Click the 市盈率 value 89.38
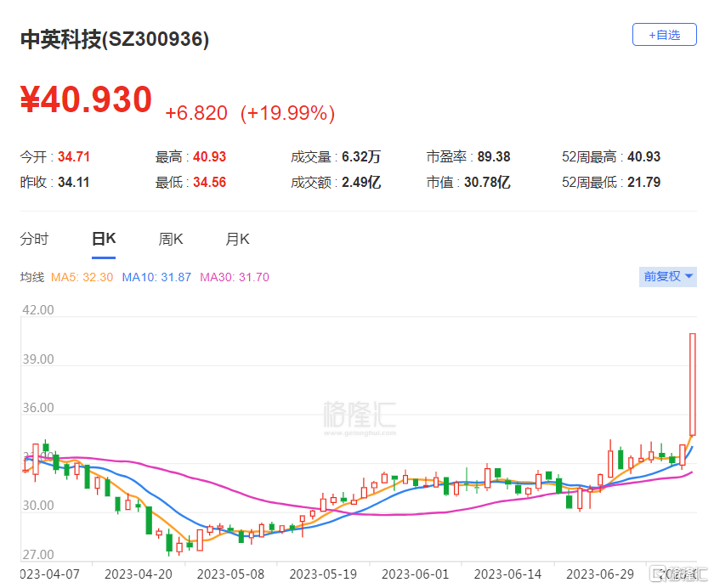 click(x=494, y=157)
